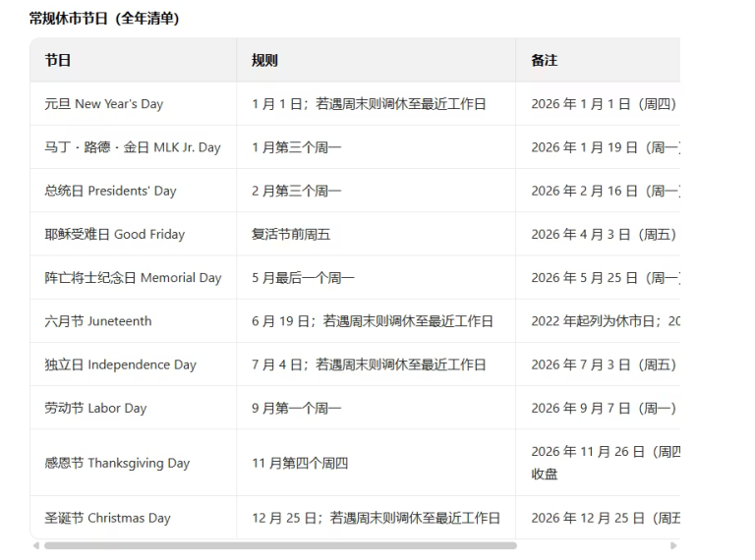The width and height of the screenshot is (755, 560).
Task: Select the 劳动节 Labor Day cell
Action: tap(95, 408)
